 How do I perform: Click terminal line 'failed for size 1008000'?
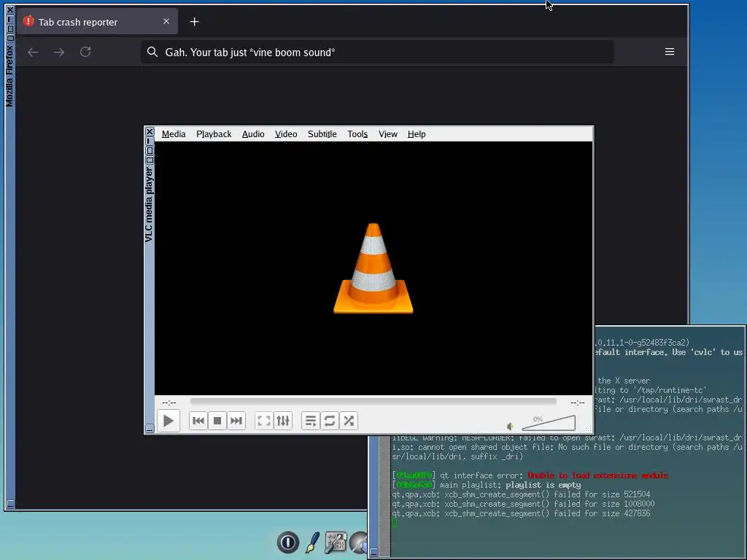(x=523, y=505)
